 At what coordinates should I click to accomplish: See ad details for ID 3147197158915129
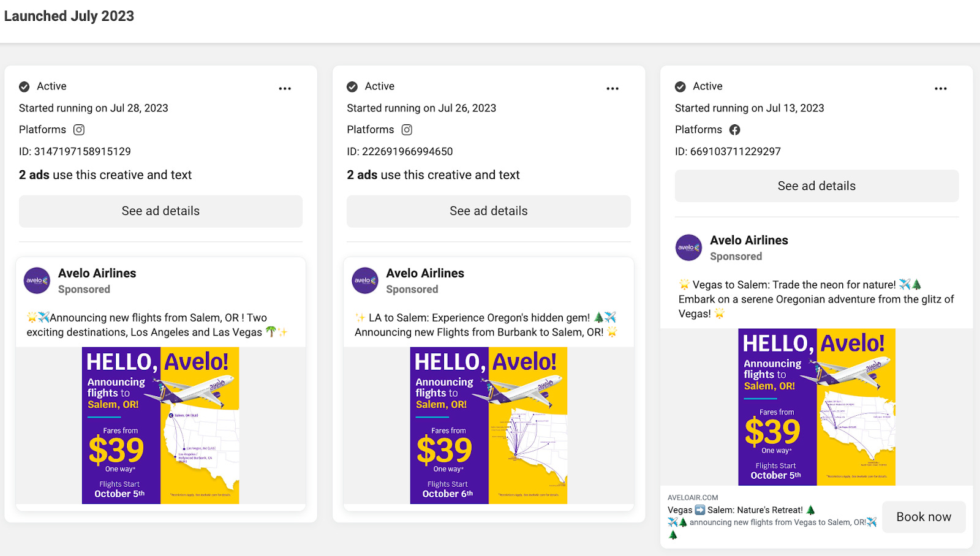160,211
